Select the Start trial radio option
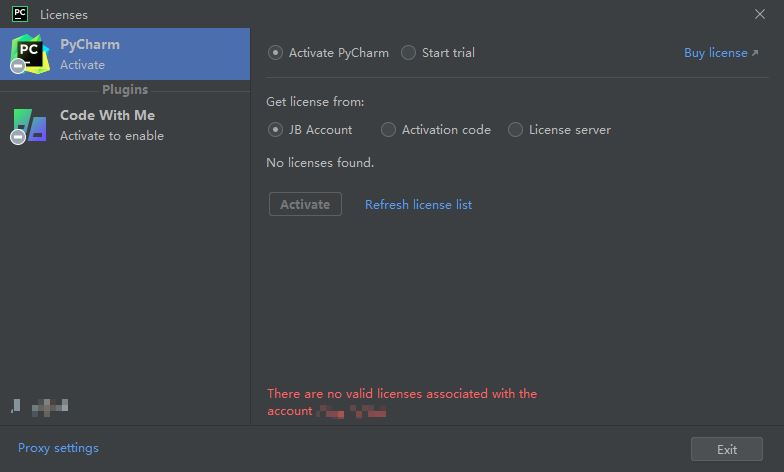 pyautogui.click(x=408, y=52)
